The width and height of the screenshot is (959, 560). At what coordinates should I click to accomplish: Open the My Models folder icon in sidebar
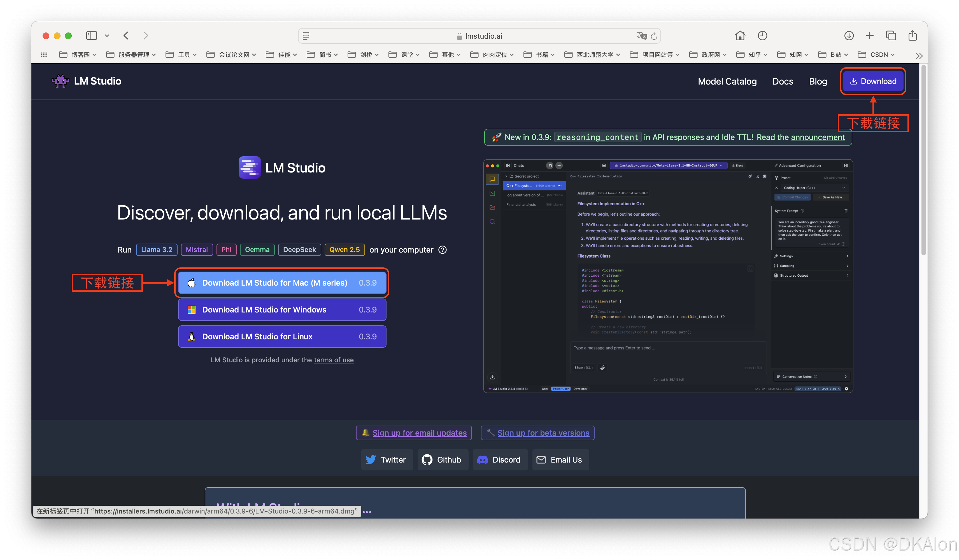[492, 207]
